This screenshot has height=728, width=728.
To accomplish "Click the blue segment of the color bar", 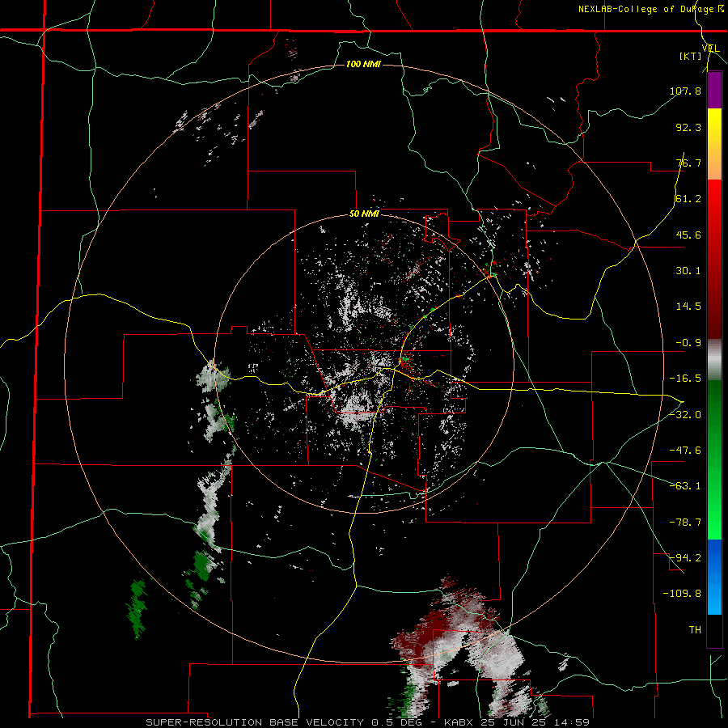I will (x=714, y=577).
